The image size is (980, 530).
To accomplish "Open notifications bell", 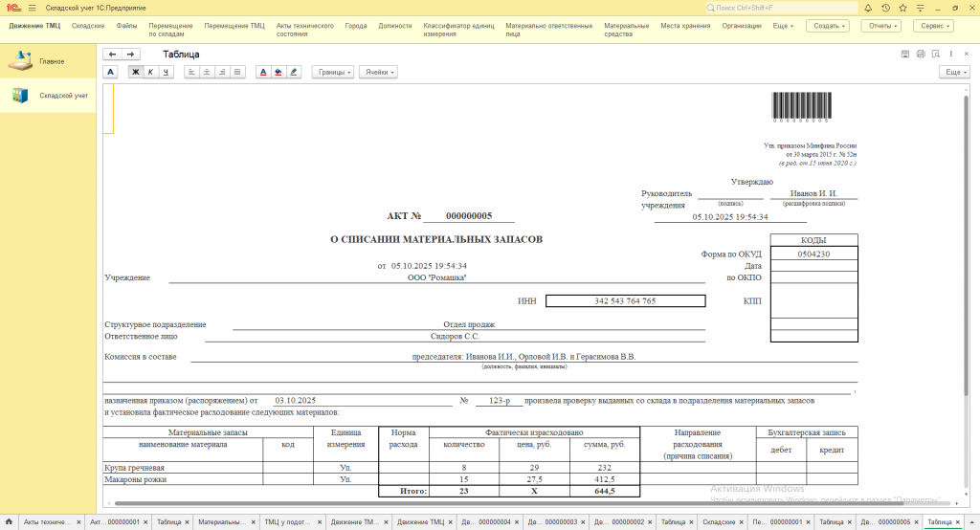I will point(868,8).
